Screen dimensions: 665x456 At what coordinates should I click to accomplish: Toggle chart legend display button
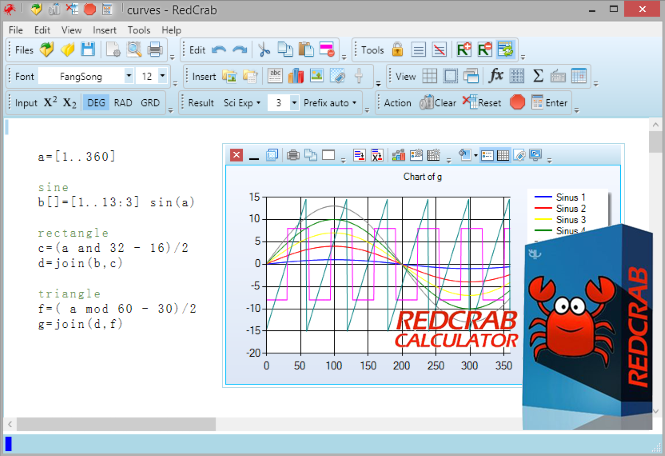[487, 155]
